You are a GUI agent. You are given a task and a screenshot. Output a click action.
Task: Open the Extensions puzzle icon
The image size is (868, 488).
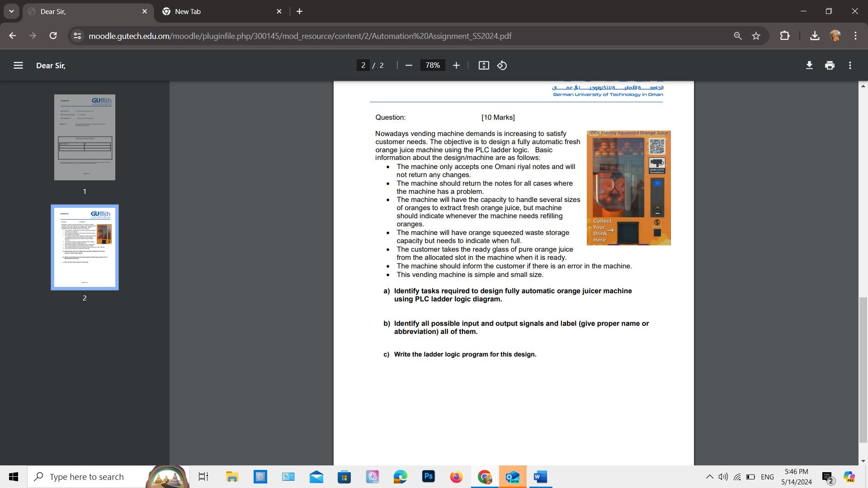click(785, 36)
